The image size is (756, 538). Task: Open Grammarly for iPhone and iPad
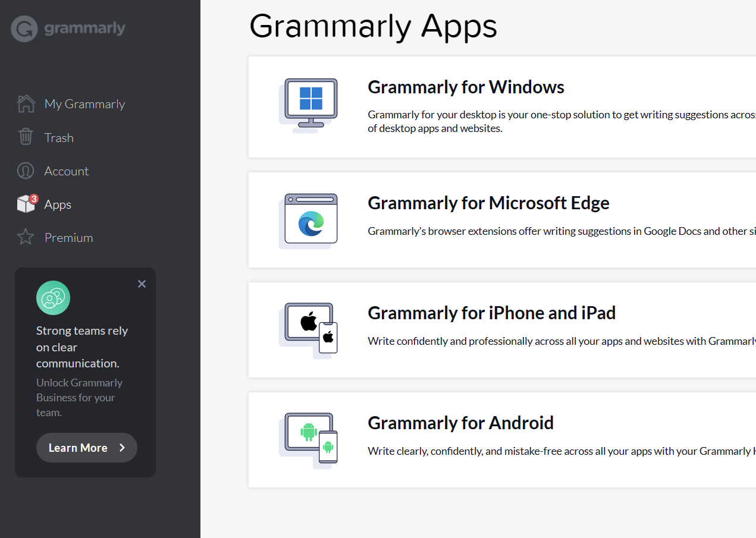click(491, 313)
